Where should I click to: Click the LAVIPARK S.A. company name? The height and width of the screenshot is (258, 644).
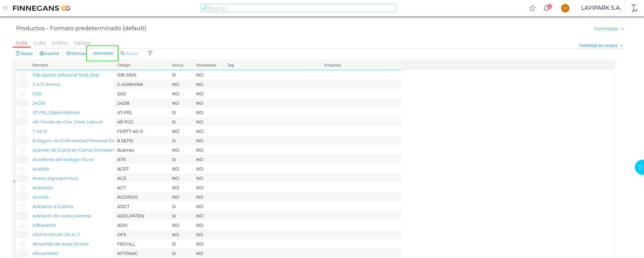point(601,8)
